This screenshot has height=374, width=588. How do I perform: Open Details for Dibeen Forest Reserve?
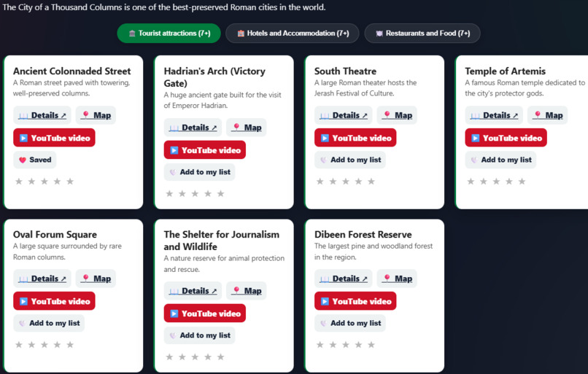click(x=344, y=278)
